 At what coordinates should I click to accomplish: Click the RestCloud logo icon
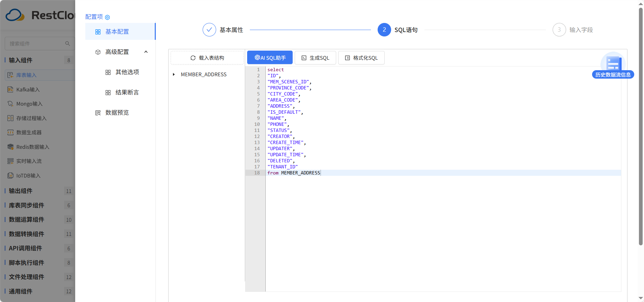click(15, 15)
